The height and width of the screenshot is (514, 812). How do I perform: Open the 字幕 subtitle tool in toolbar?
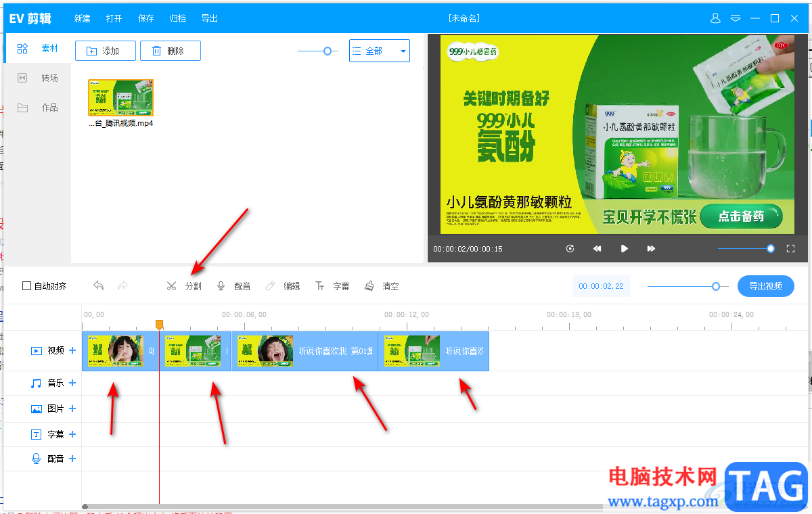pos(332,286)
